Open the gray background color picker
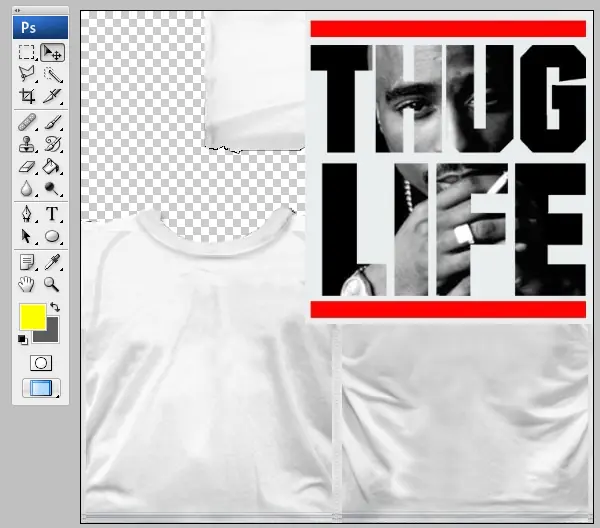Screen dimensions: 600x528 [x=52, y=335]
